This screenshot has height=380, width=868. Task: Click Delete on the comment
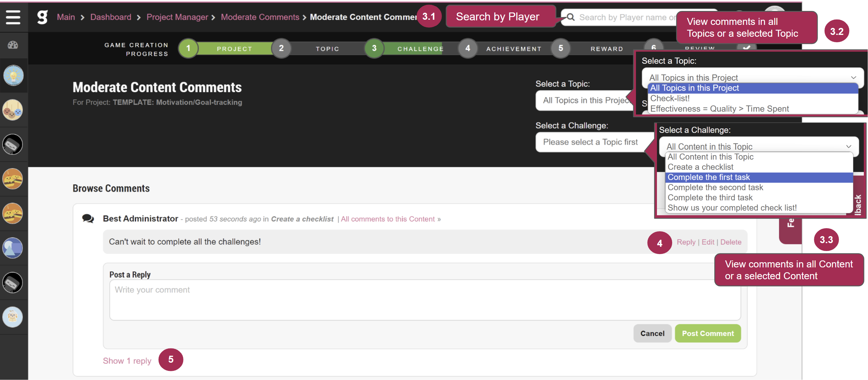(731, 242)
